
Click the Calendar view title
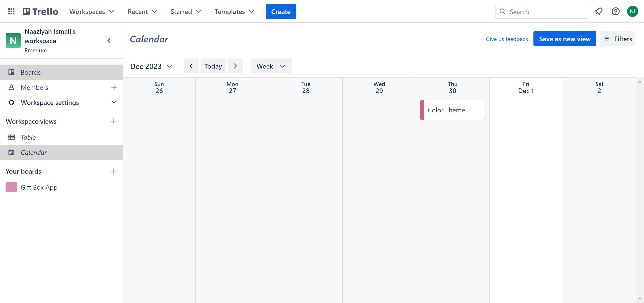(149, 39)
